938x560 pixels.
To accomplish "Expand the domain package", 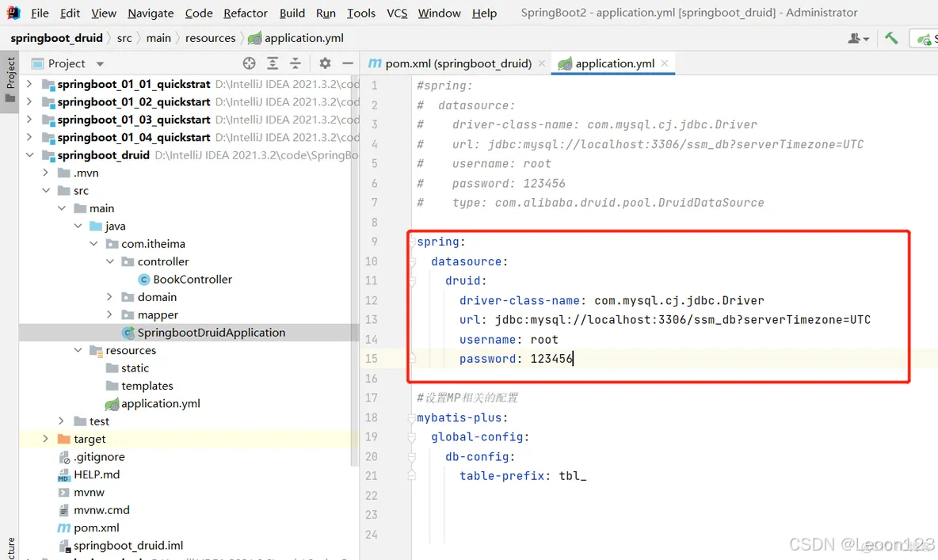I will pyautogui.click(x=109, y=297).
